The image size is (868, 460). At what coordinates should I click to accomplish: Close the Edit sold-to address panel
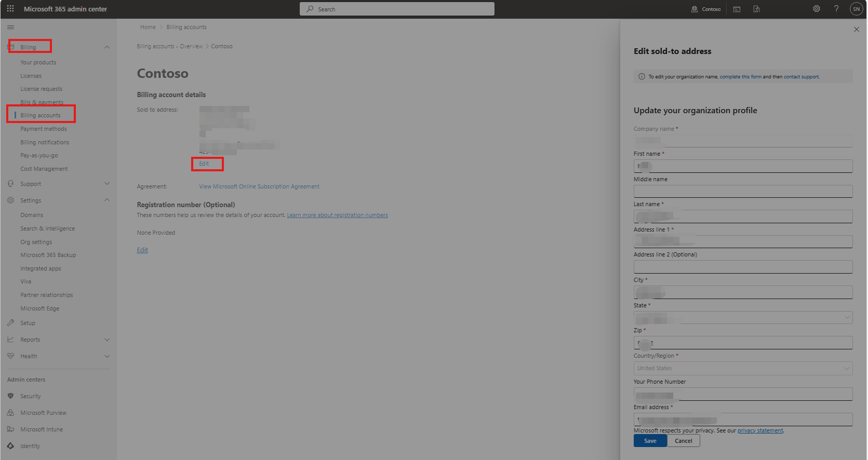coord(857,30)
